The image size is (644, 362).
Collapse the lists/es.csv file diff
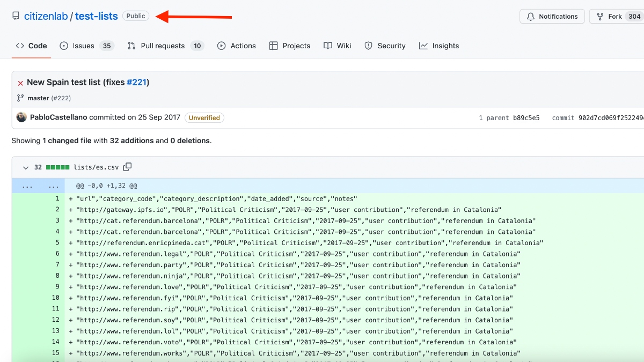point(25,167)
